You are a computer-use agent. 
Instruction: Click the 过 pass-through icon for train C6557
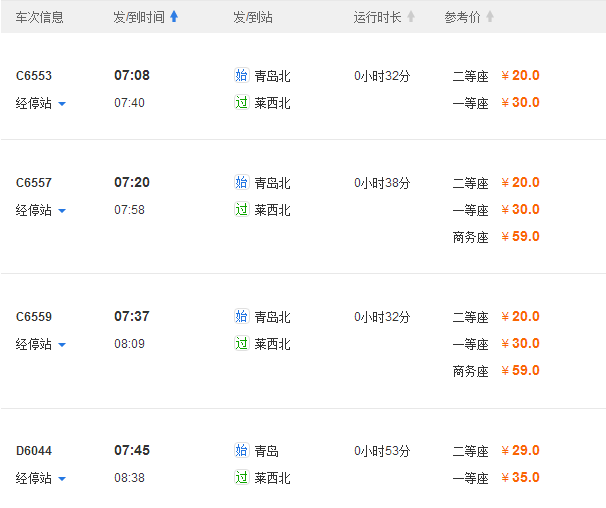[241, 209]
